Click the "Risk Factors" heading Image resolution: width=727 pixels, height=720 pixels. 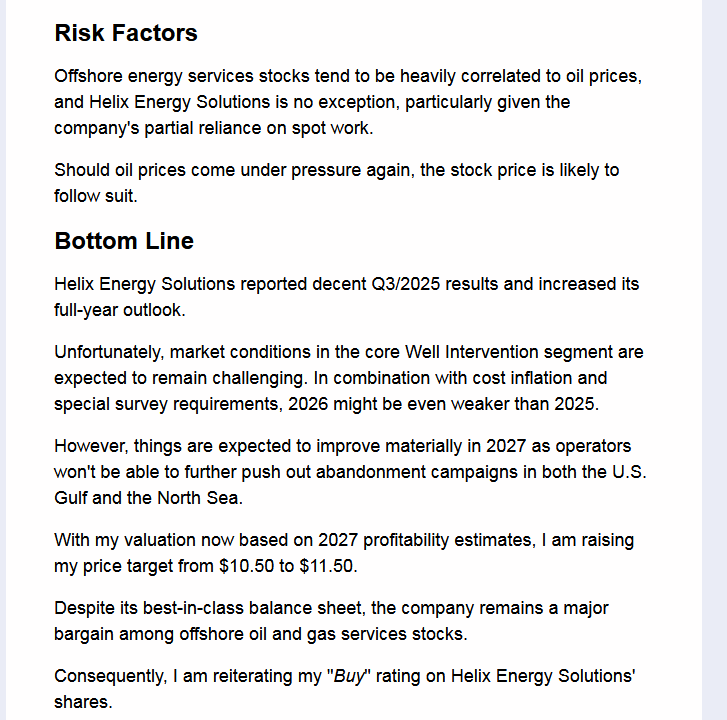(x=126, y=33)
